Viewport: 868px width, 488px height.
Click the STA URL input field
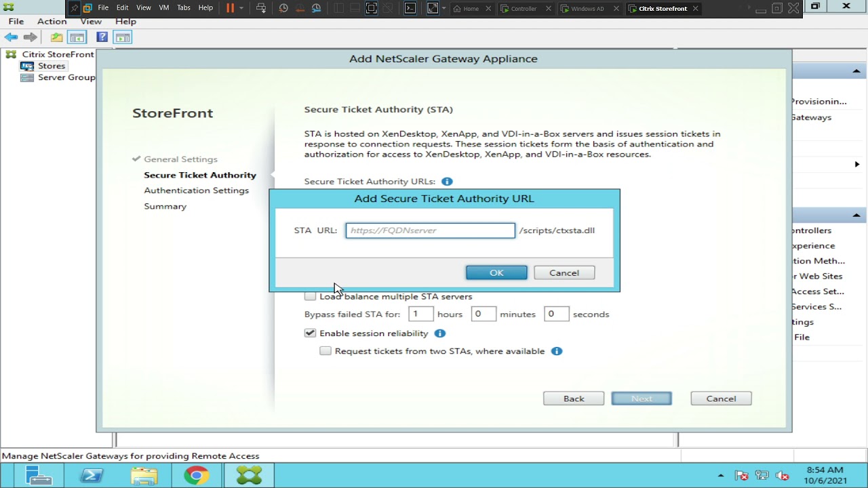pos(431,230)
